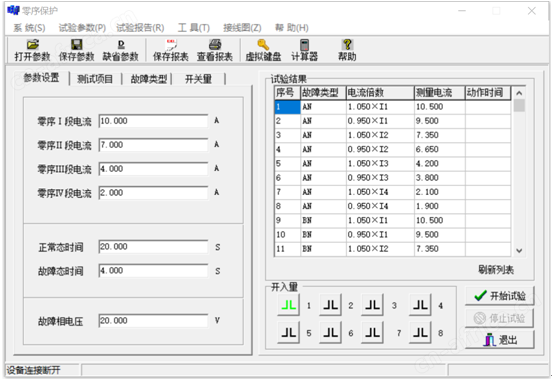The width and height of the screenshot is (552, 384).
Task: Click the 帮助 help toolbar icon
Action: pyautogui.click(x=347, y=50)
